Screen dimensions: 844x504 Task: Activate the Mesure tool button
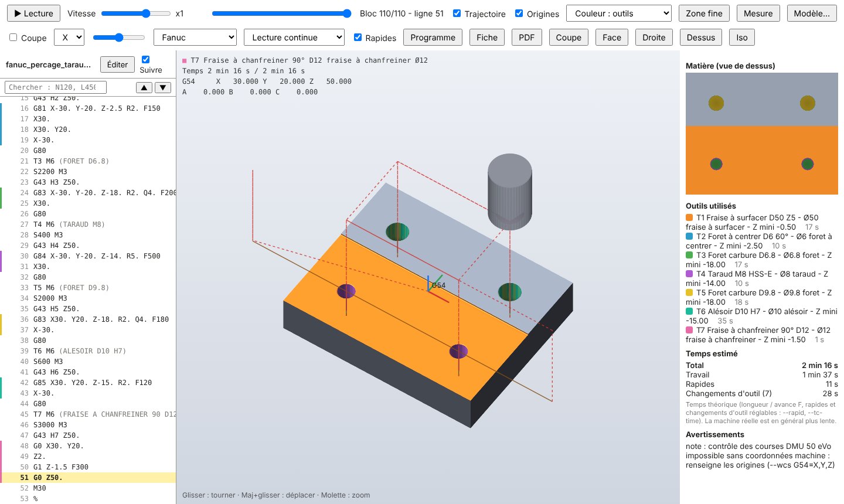tap(758, 13)
